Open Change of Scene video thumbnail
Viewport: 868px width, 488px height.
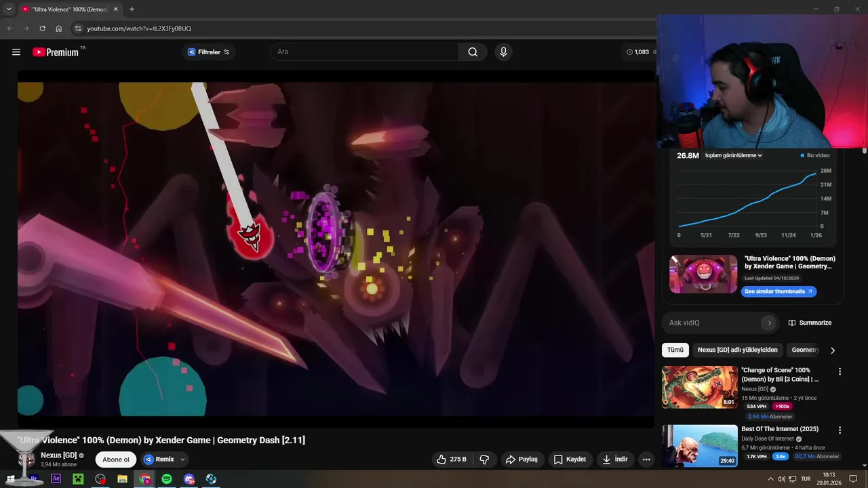(700, 387)
